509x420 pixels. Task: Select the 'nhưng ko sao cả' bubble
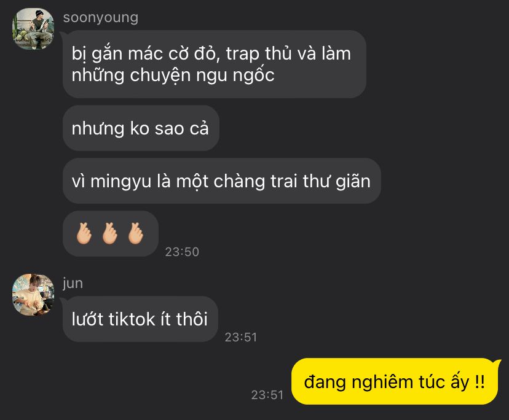coord(141,128)
